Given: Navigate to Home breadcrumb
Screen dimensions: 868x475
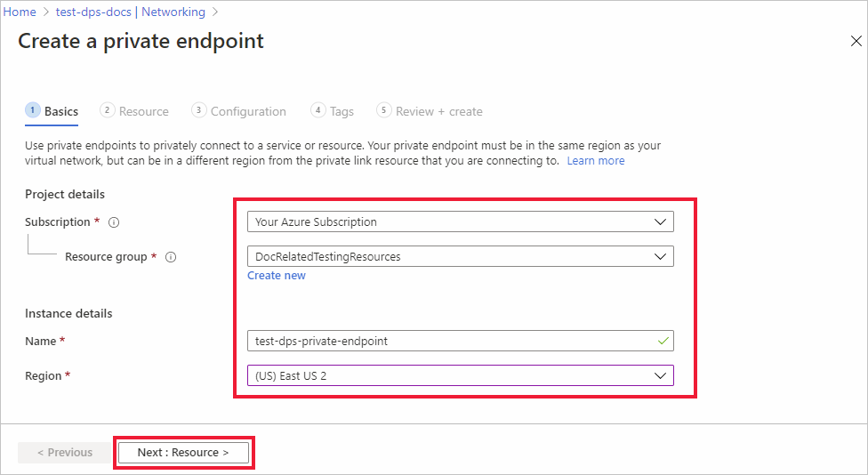Looking at the screenshot, I should click(x=20, y=12).
